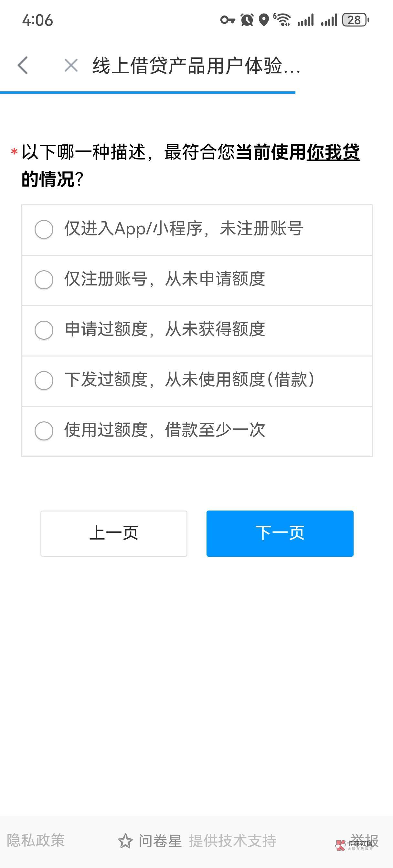Go to 下一页 (next page)

coord(280,533)
